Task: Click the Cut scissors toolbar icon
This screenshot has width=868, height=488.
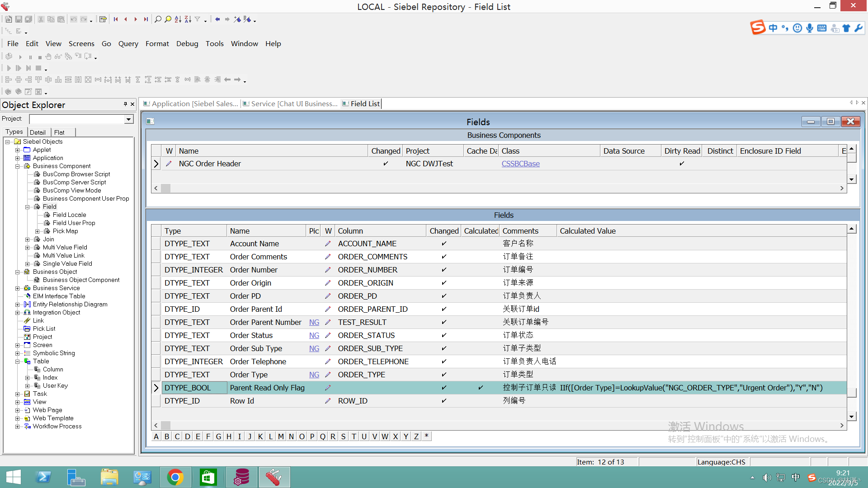Action: point(41,19)
